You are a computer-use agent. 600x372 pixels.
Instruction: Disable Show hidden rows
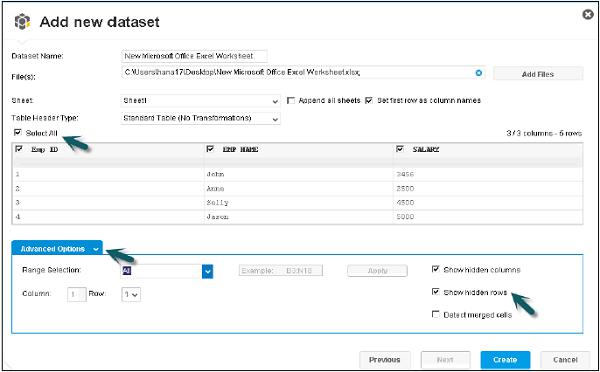click(435, 292)
